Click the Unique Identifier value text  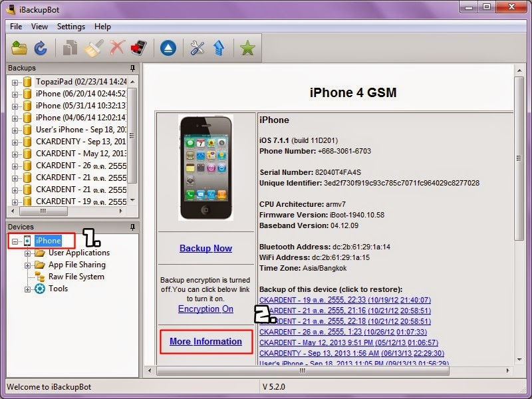click(402, 184)
